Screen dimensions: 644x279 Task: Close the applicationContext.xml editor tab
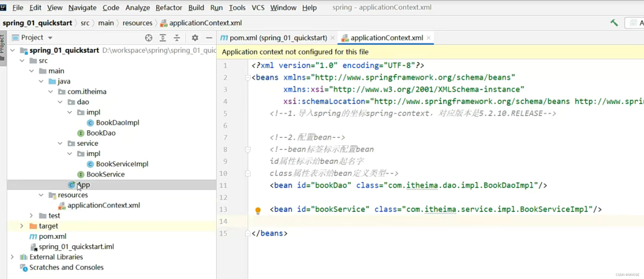point(428,38)
